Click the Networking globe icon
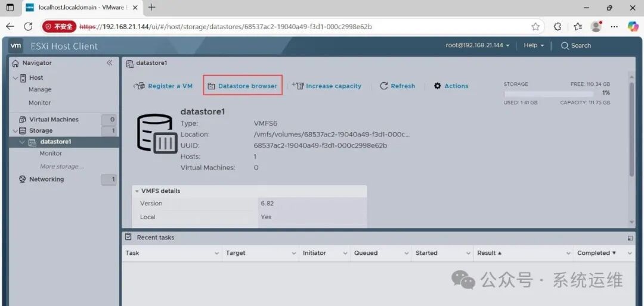This screenshot has height=306, width=644. point(23,179)
